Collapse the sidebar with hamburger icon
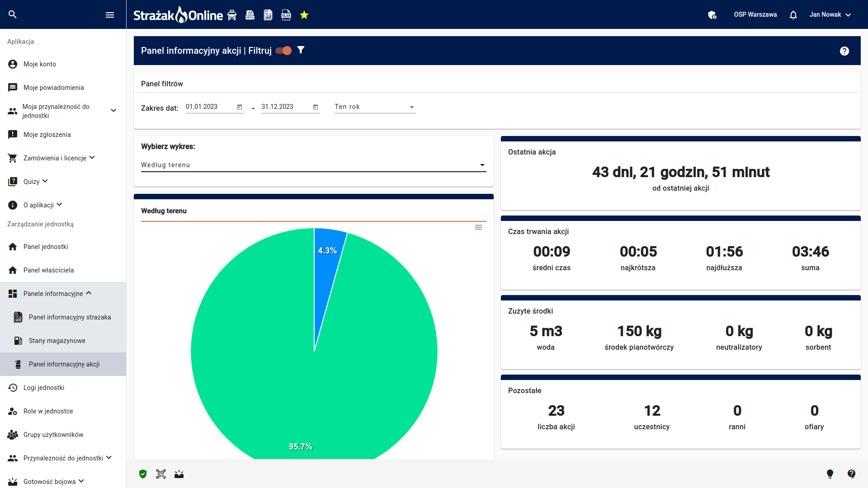 [x=110, y=15]
